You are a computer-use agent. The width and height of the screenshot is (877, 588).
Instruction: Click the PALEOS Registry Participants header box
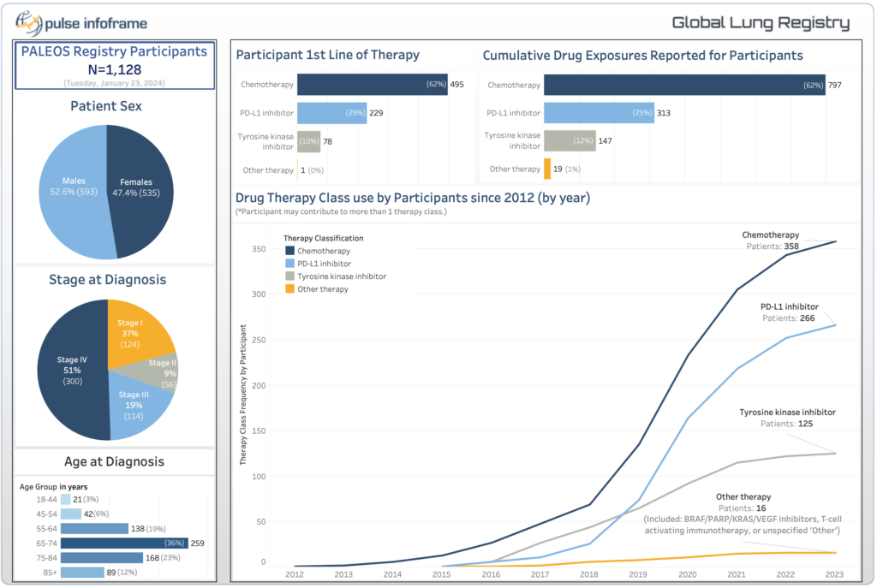coord(114,65)
